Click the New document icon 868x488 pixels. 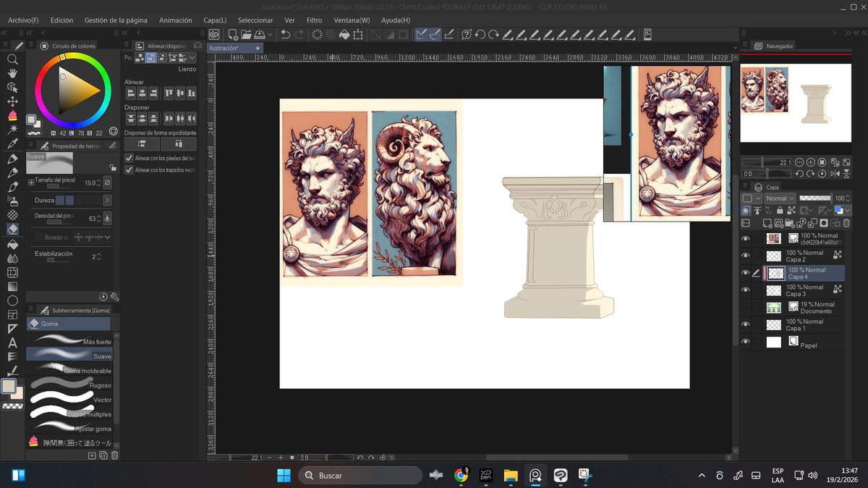tap(233, 34)
